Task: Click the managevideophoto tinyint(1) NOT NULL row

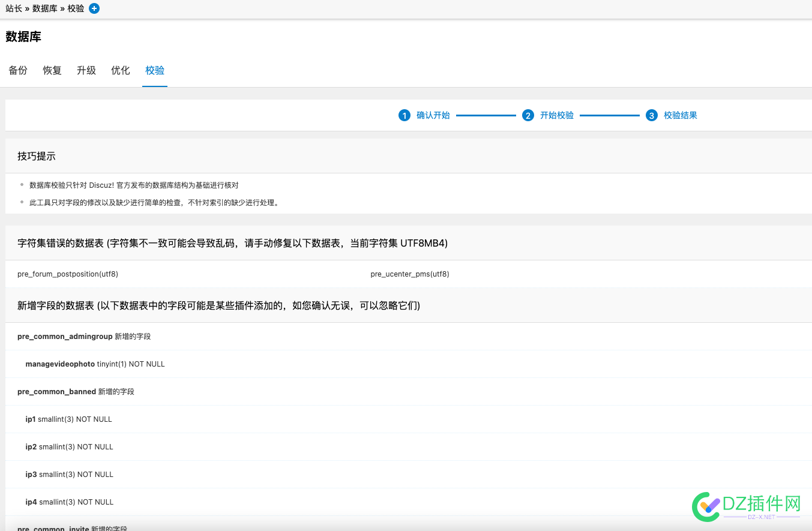Action: [x=409, y=364]
